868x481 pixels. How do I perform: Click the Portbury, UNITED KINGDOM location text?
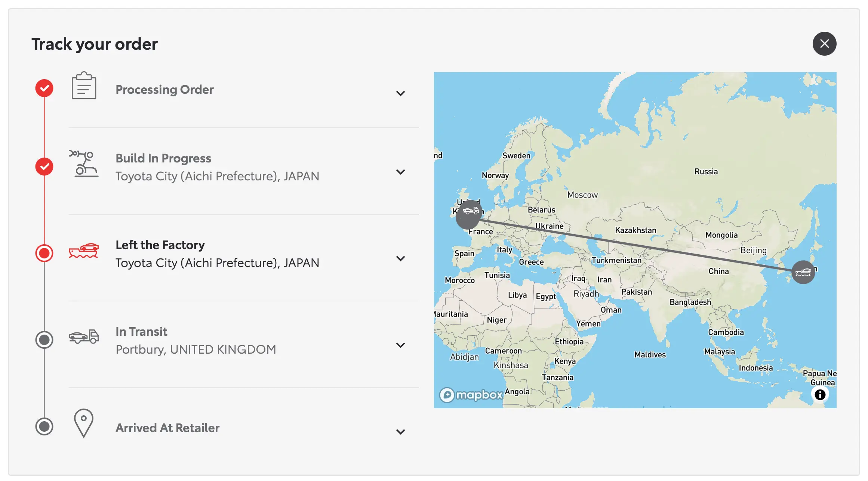196,350
